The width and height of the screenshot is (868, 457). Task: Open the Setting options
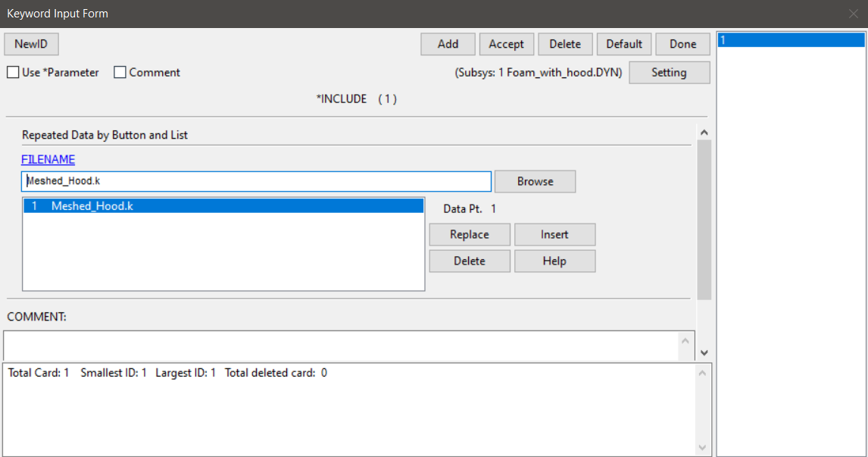[669, 73]
